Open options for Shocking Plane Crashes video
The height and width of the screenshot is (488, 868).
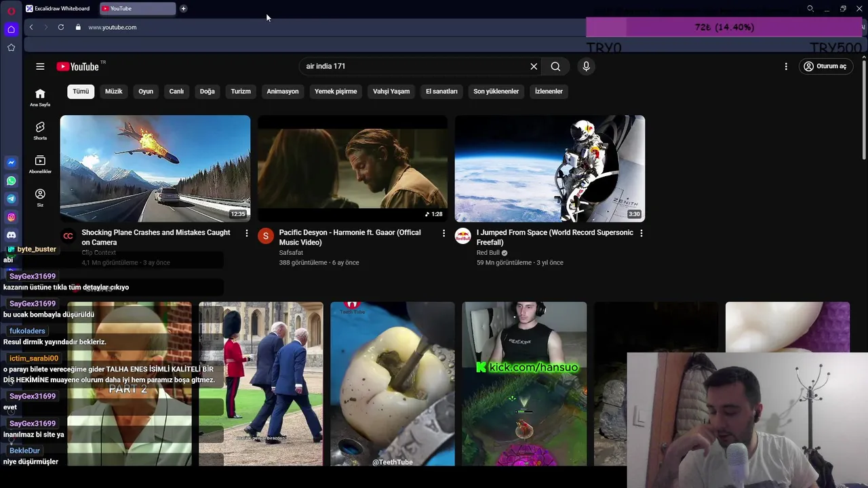(247, 233)
